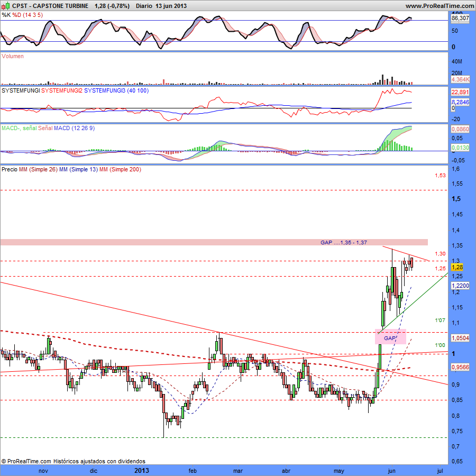The height and width of the screenshot is (476, 476).
Task: Click the green 1'00 support label
Action: click(440, 345)
